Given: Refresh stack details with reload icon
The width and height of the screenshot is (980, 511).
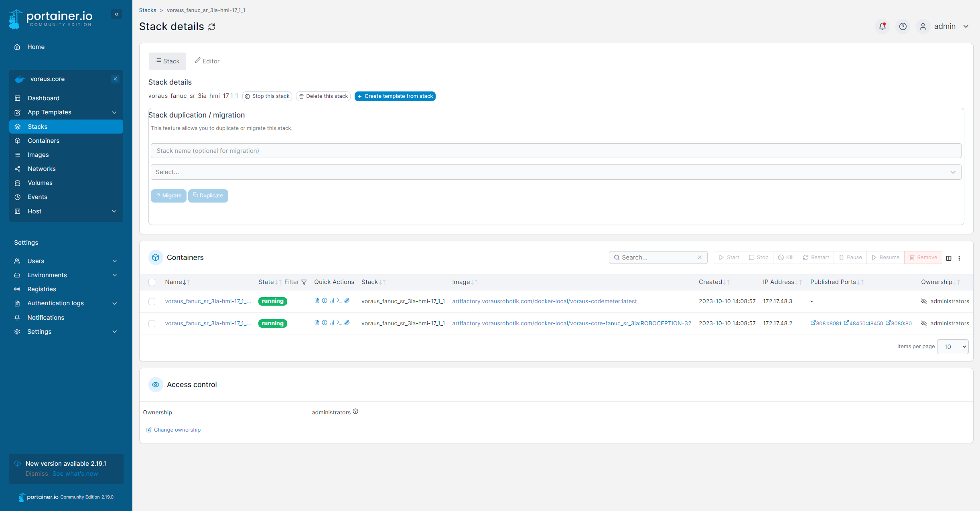Looking at the screenshot, I should click(212, 27).
